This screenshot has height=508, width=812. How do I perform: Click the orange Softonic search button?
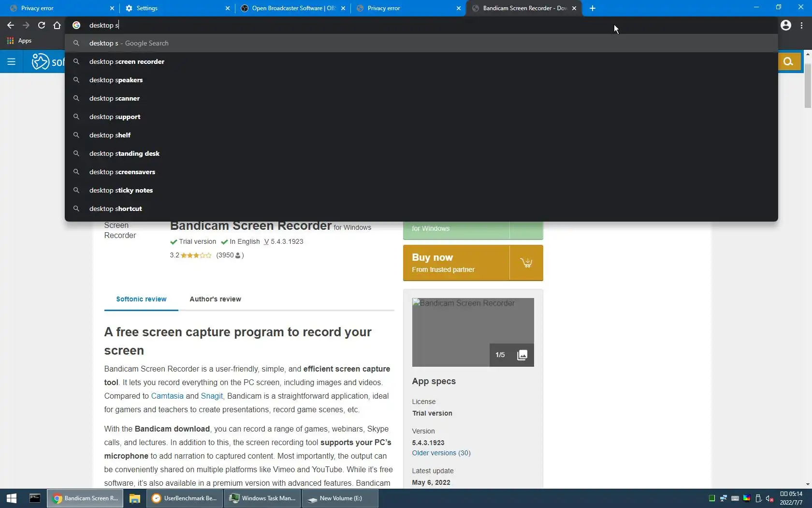tap(789, 61)
